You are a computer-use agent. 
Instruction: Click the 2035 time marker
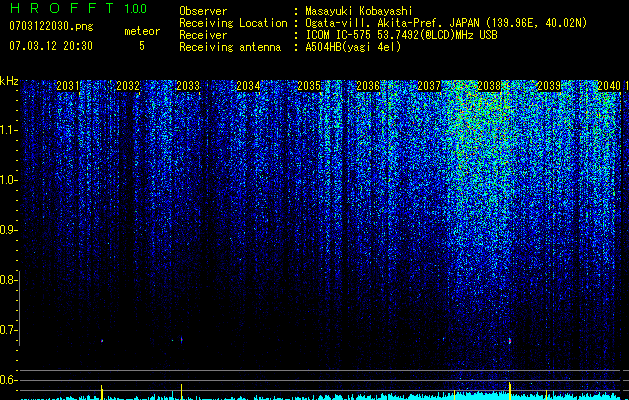309,86
